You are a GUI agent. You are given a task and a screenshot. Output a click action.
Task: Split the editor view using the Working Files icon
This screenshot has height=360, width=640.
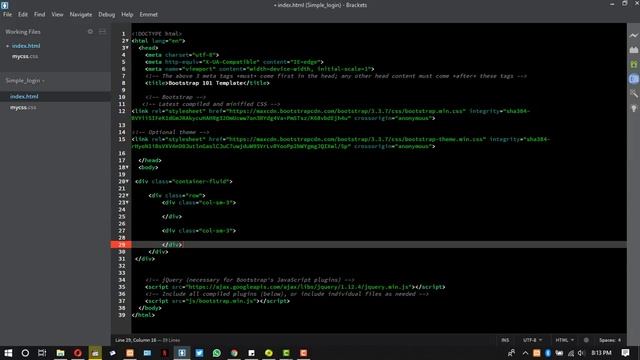102,31
